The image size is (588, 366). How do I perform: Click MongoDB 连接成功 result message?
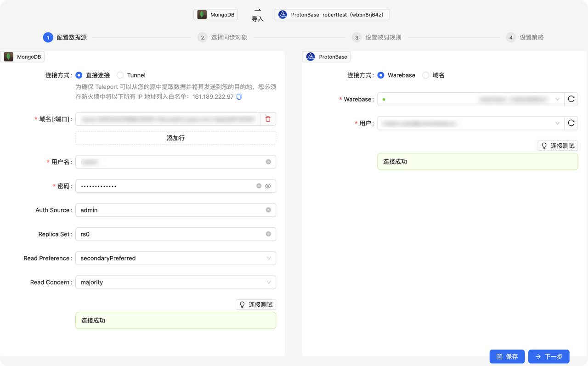pos(175,321)
